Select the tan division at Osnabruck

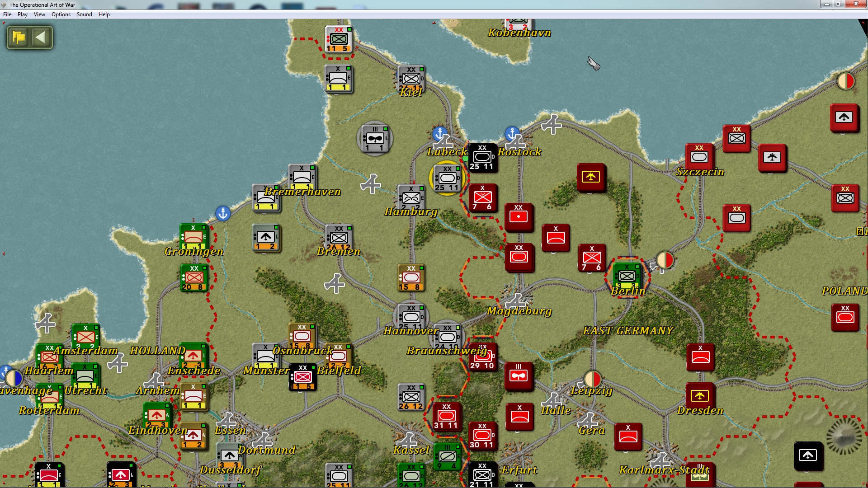302,337
